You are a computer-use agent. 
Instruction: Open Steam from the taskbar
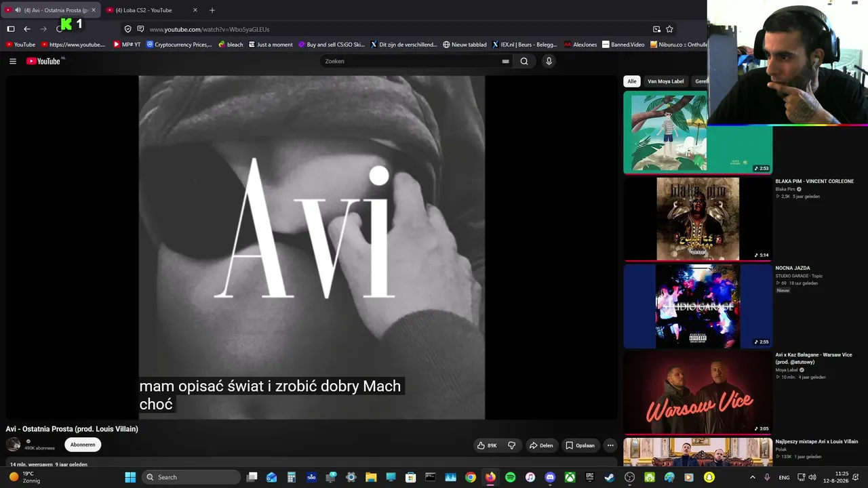(610, 477)
